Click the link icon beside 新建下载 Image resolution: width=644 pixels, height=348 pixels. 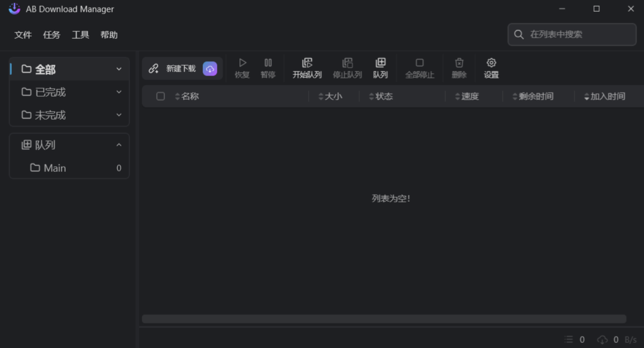153,69
